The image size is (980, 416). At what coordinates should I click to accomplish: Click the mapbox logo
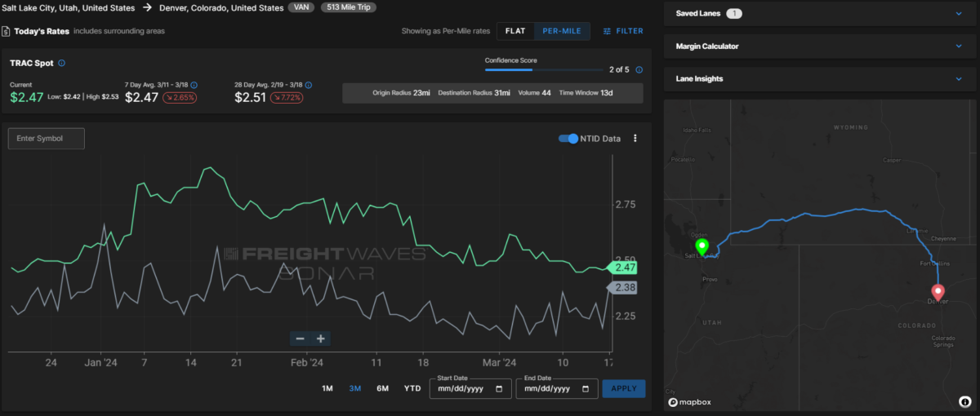point(691,401)
